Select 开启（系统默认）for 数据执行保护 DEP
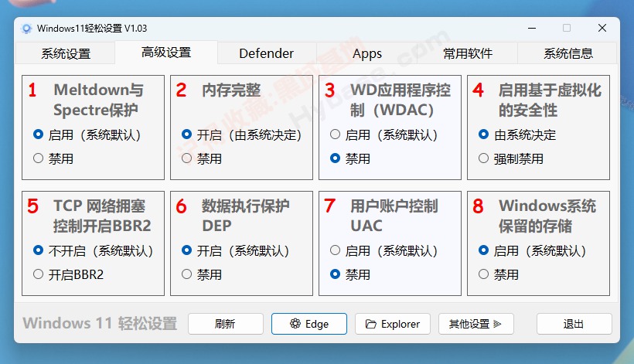Viewport: 634px width, 364px height. (235, 250)
